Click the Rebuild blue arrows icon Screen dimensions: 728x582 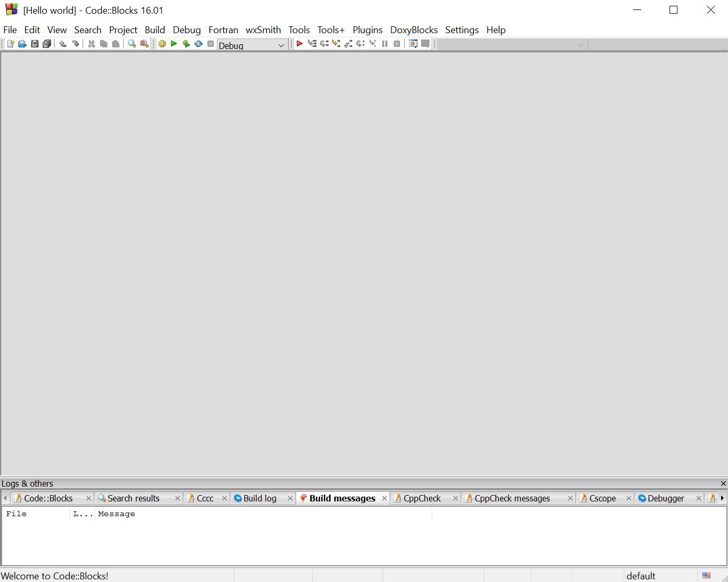[198, 44]
